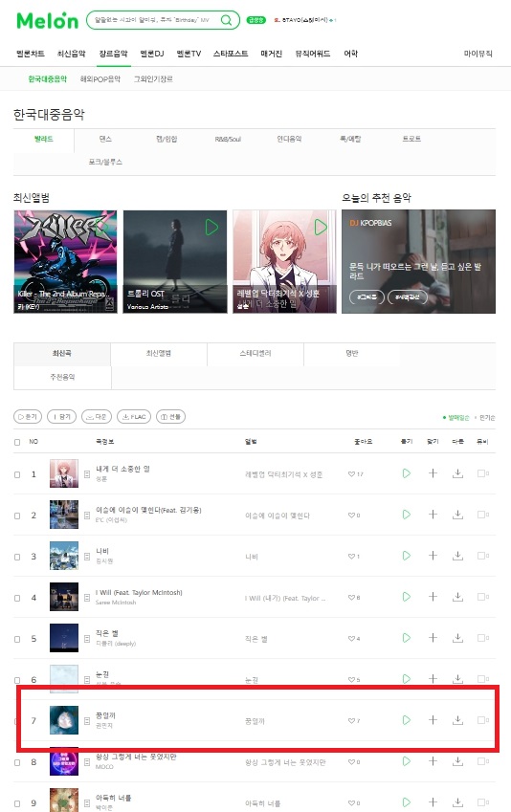511x812 pixels.
Task: Play the 트롤리 OST album thumbnail
Action: [x=211, y=228]
